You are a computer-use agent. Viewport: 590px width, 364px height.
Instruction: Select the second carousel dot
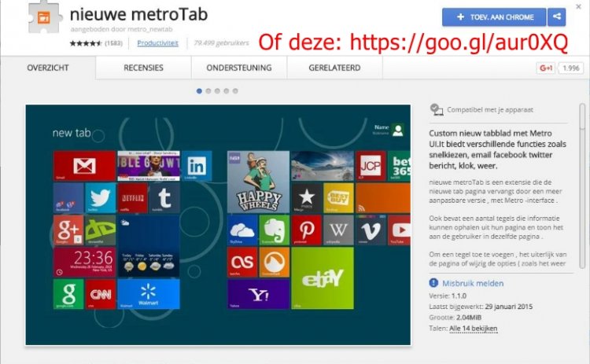click(x=208, y=91)
